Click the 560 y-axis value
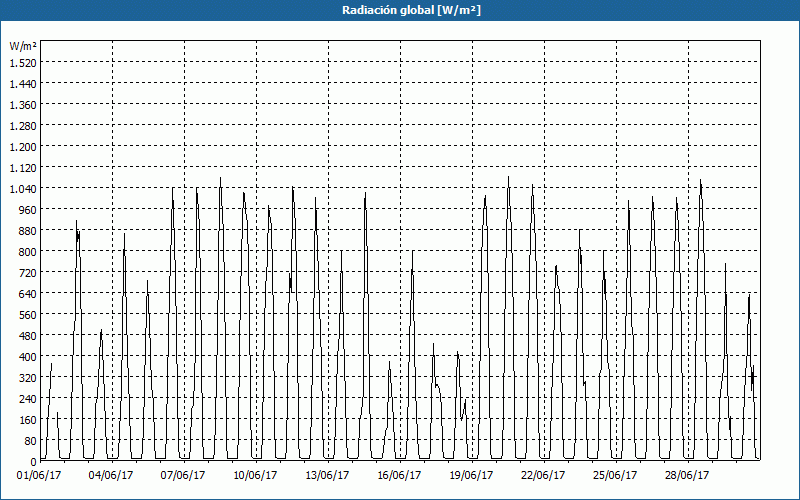Image resolution: width=800 pixels, height=500 pixels. [x=29, y=315]
